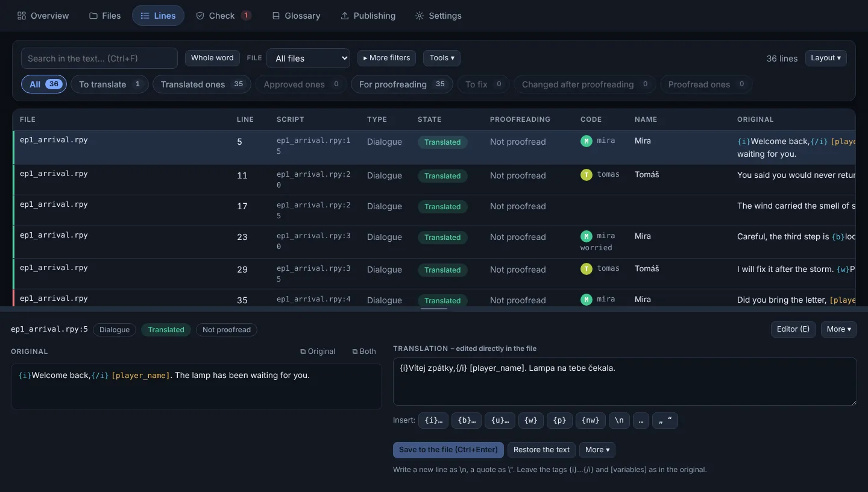Switch to the Files tab

pyautogui.click(x=105, y=16)
